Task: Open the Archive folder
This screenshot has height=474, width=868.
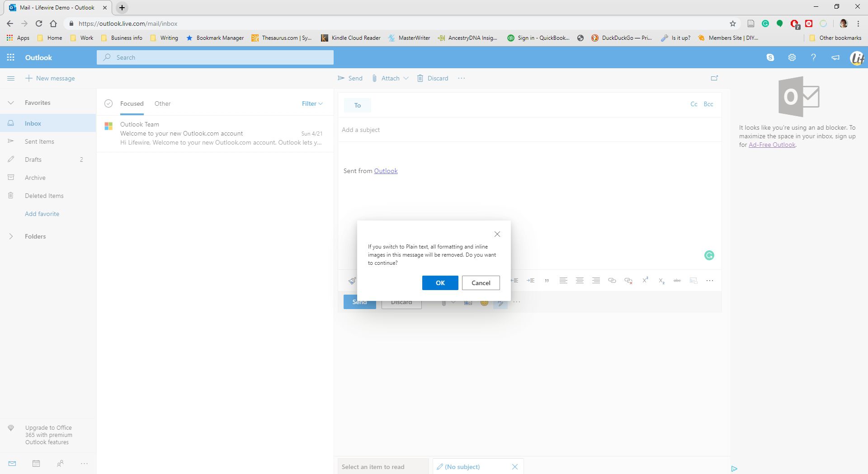Action: point(48,178)
